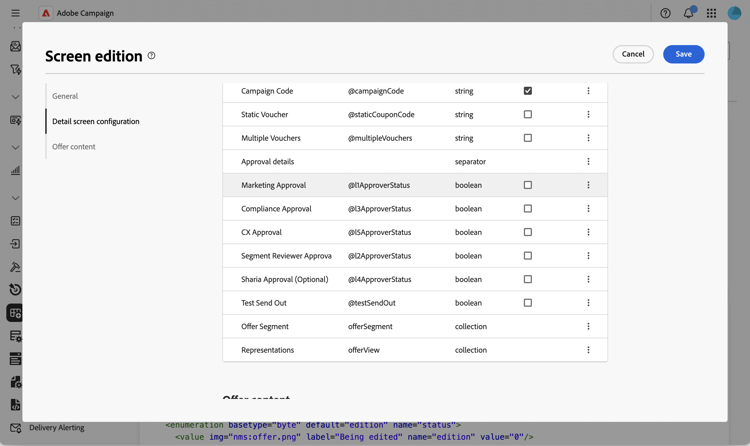Check the Test Send Out checkbox
Viewport: 750px width, 446px height.
click(x=528, y=302)
